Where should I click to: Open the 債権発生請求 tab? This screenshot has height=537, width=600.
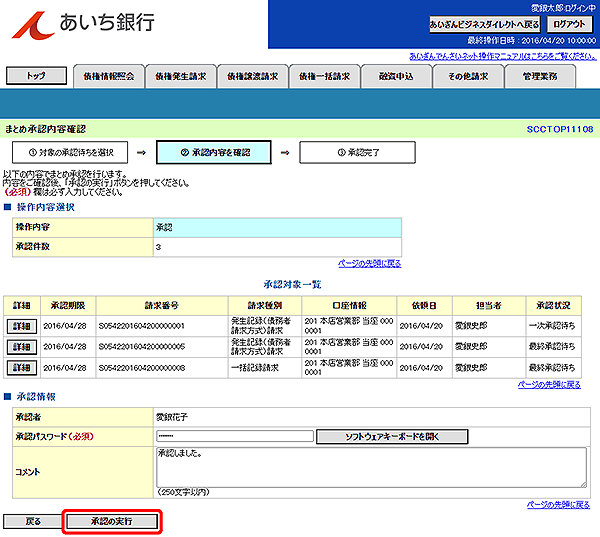pos(181,77)
